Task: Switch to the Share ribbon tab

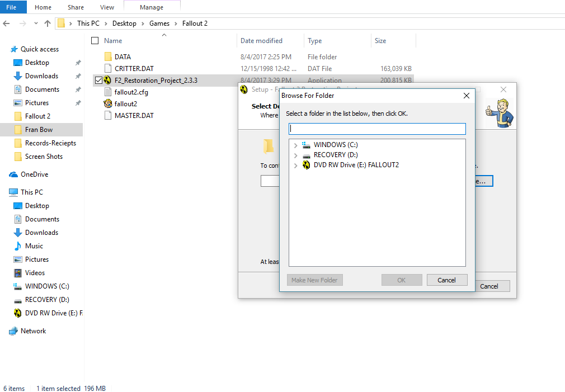Action: tap(76, 7)
